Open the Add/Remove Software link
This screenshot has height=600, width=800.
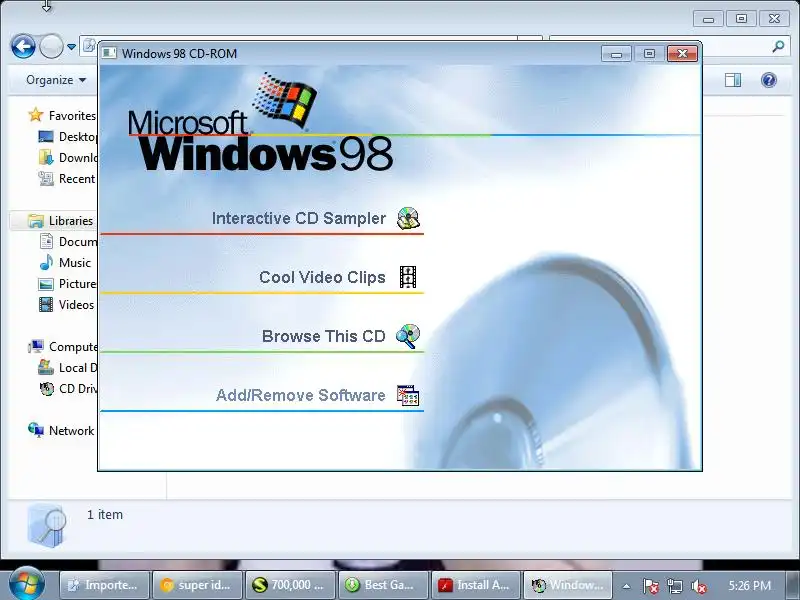coord(301,395)
